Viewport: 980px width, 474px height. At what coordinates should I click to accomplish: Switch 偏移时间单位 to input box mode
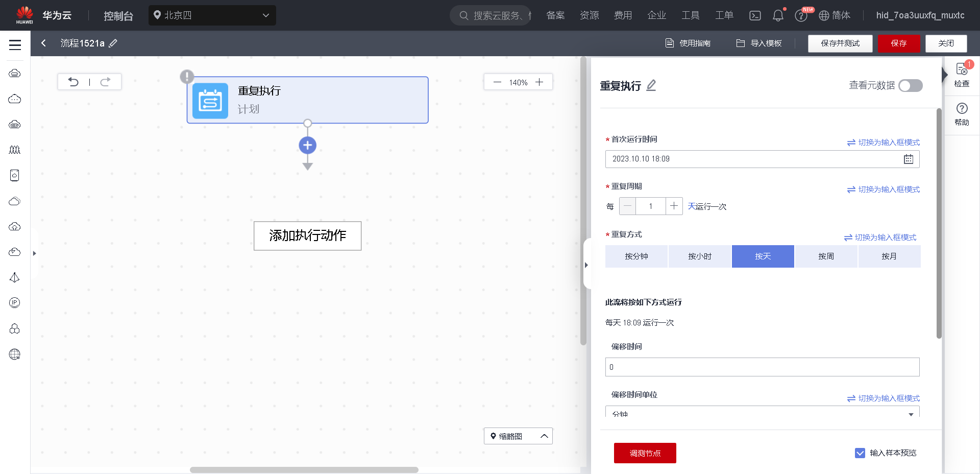(x=884, y=398)
